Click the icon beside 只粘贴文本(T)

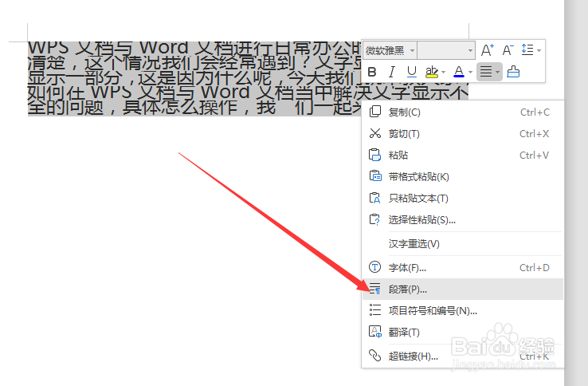click(x=375, y=198)
